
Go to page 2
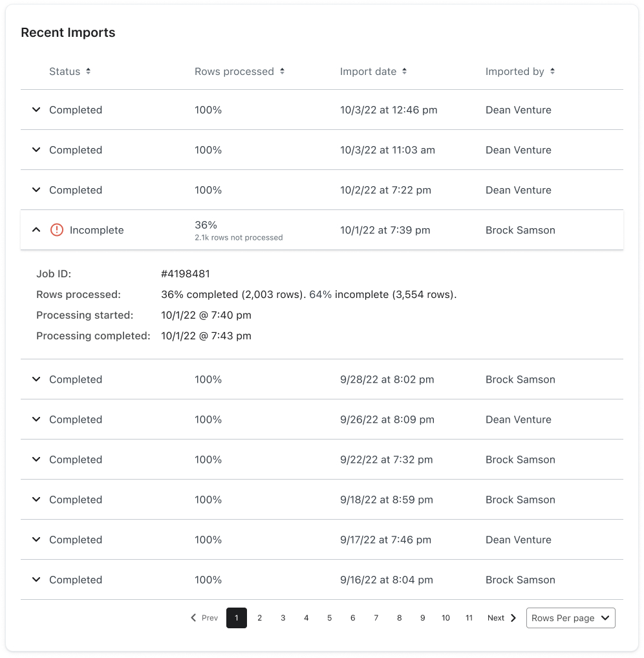coord(260,618)
